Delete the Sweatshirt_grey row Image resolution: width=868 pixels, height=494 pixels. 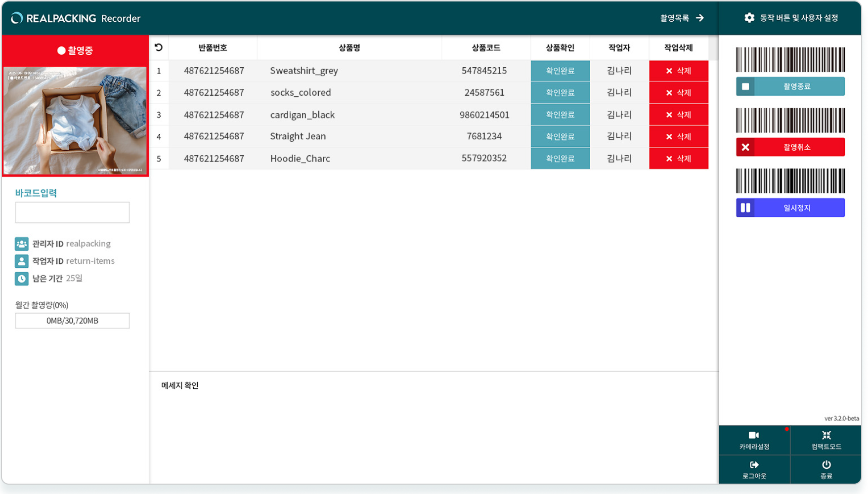pos(678,71)
